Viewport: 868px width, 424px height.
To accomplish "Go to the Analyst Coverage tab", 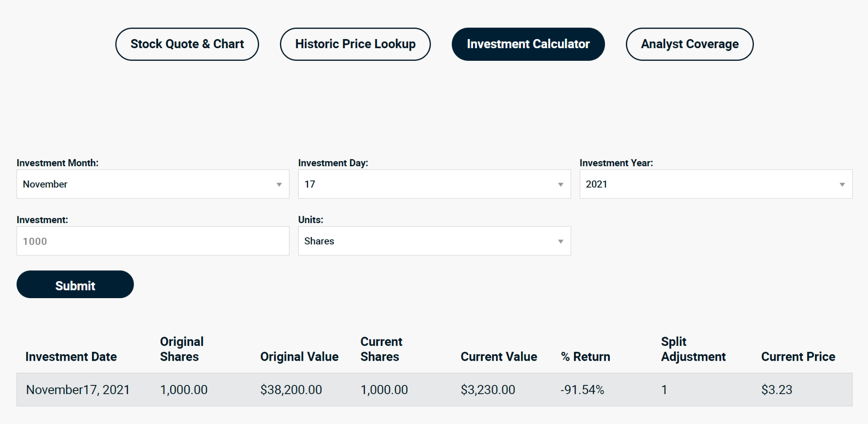I will (689, 44).
